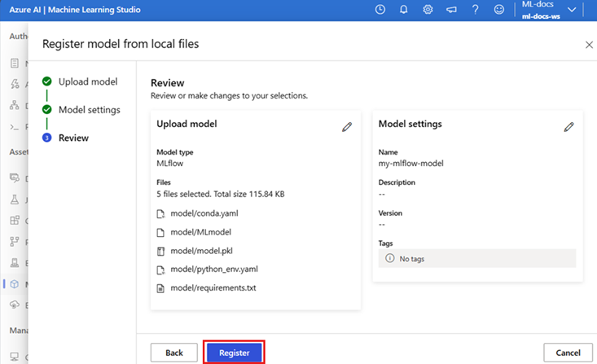This screenshot has height=364, width=597.
Task: Select the Review step
Action: [73, 138]
